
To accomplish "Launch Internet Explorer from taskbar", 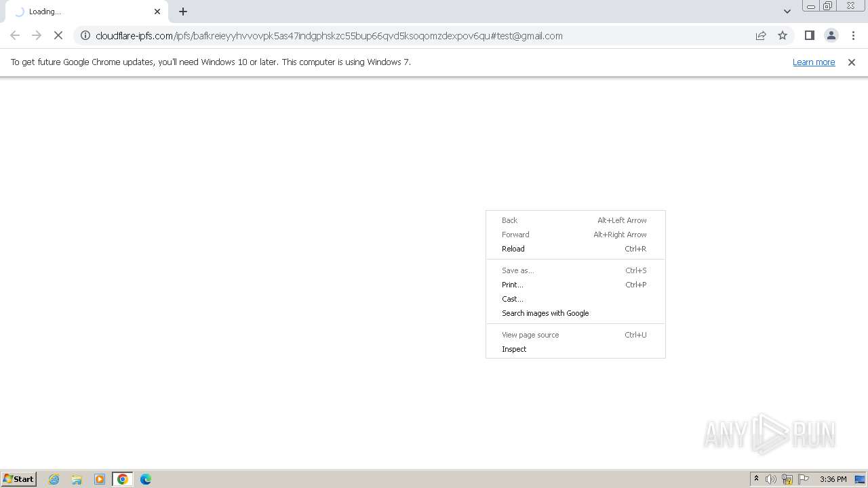I will click(x=54, y=479).
